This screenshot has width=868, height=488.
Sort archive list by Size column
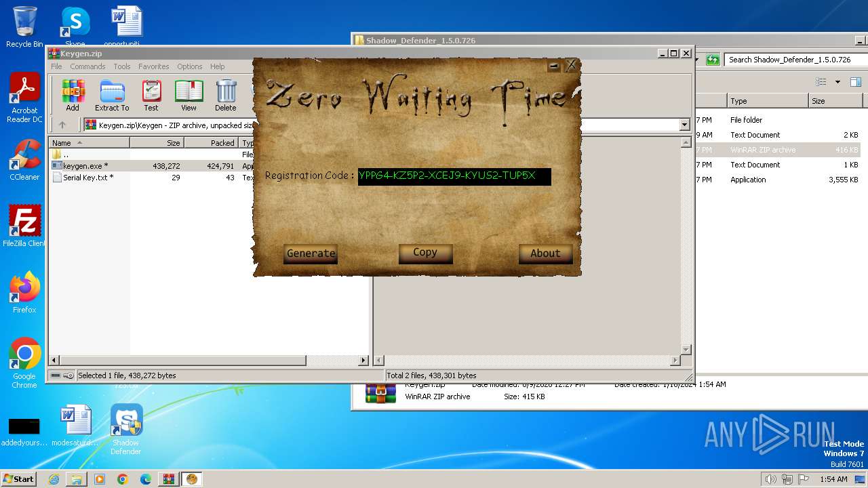coord(157,143)
